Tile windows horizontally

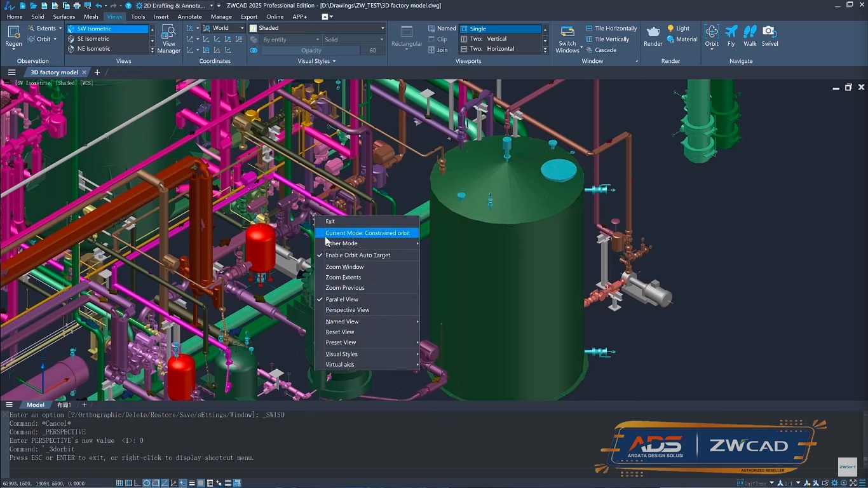(611, 29)
